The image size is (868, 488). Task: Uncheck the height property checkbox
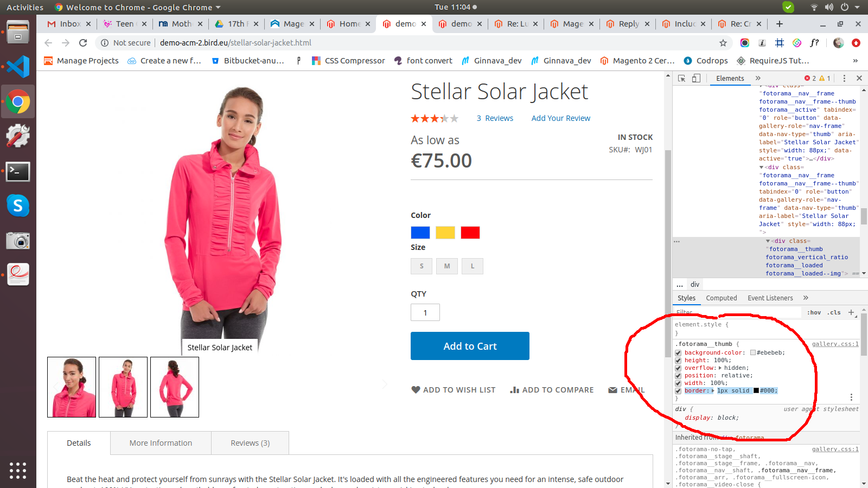click(678, 360)
